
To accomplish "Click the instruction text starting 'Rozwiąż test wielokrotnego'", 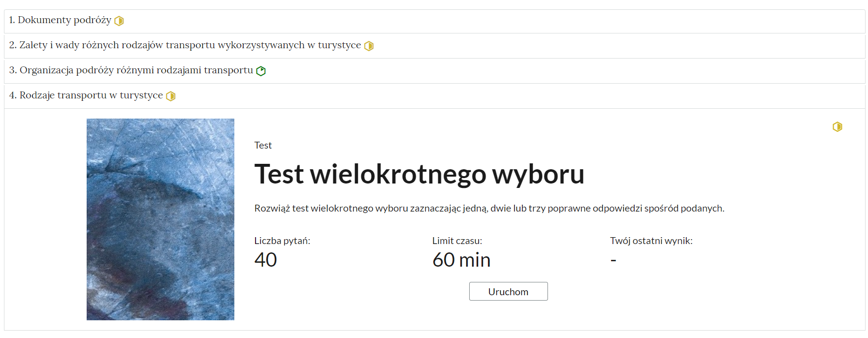I will (489, 209).
